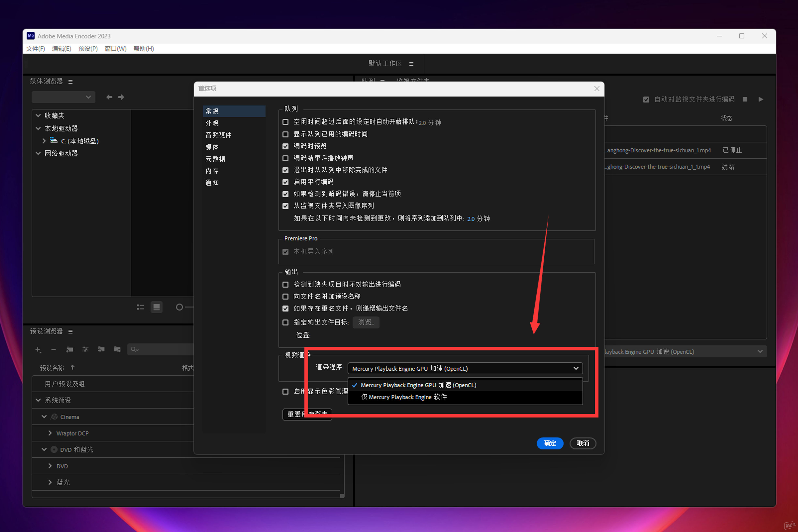Expand the C: (本地磁盘) node
This screenshot has height=532, width=798.
44,141
